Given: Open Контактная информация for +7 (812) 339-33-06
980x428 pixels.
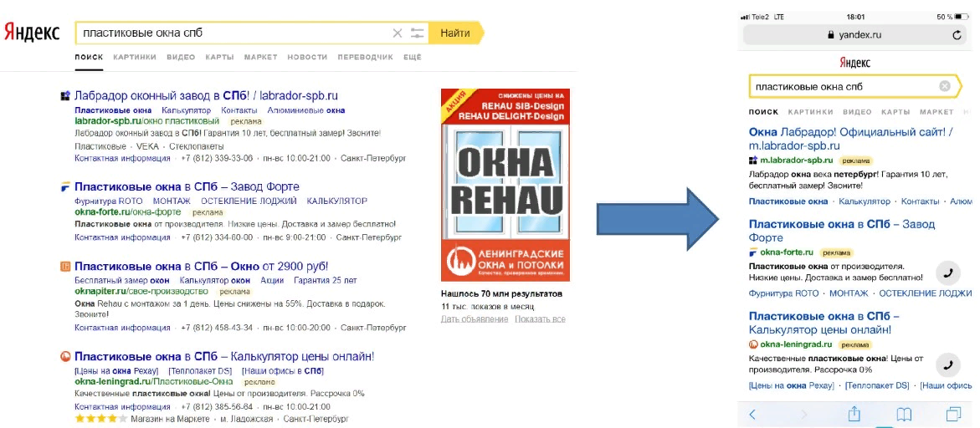Looking at the screenshot, I should [122, 159].
